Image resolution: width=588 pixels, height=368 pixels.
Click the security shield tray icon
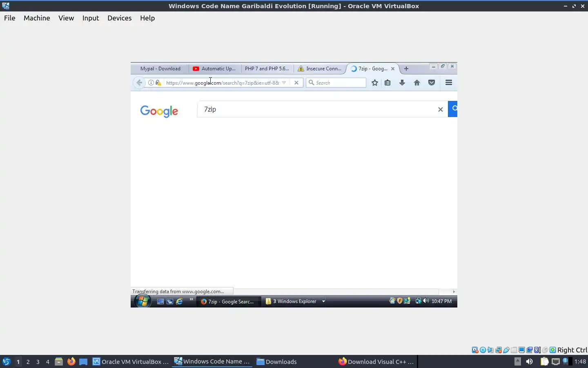[x=400, y=301]
